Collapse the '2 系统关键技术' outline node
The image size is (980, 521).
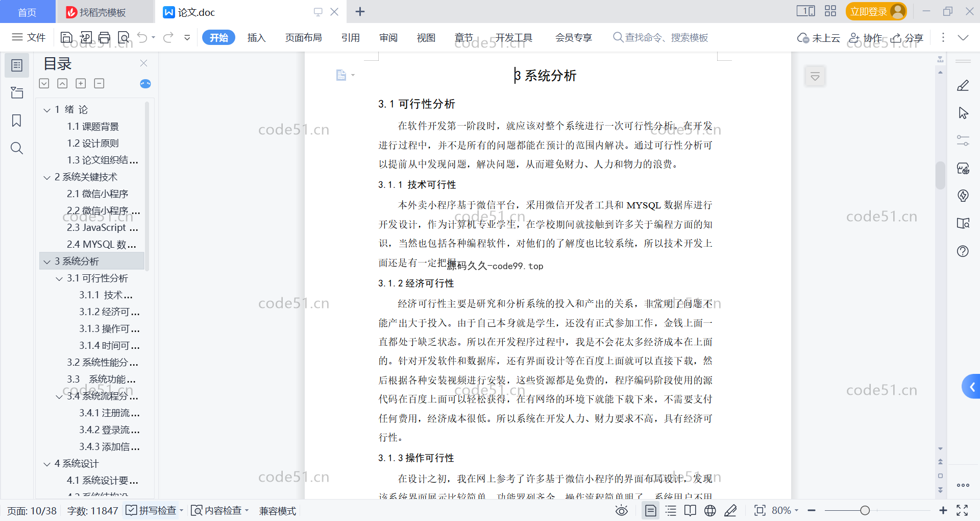pos(47,177)
